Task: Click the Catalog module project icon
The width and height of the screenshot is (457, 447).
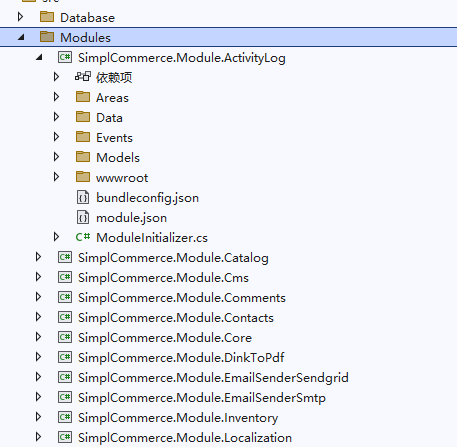Action: [x=65, y=257]
